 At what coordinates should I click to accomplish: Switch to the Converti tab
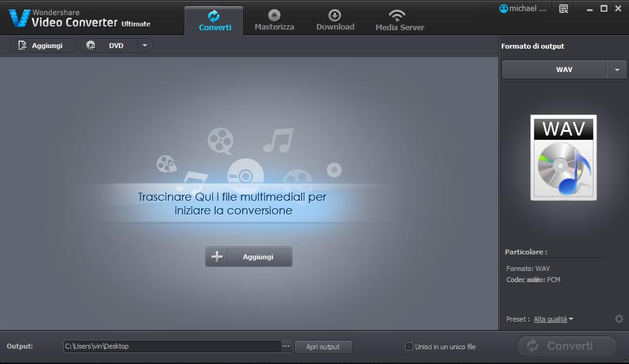click(214, 21)
